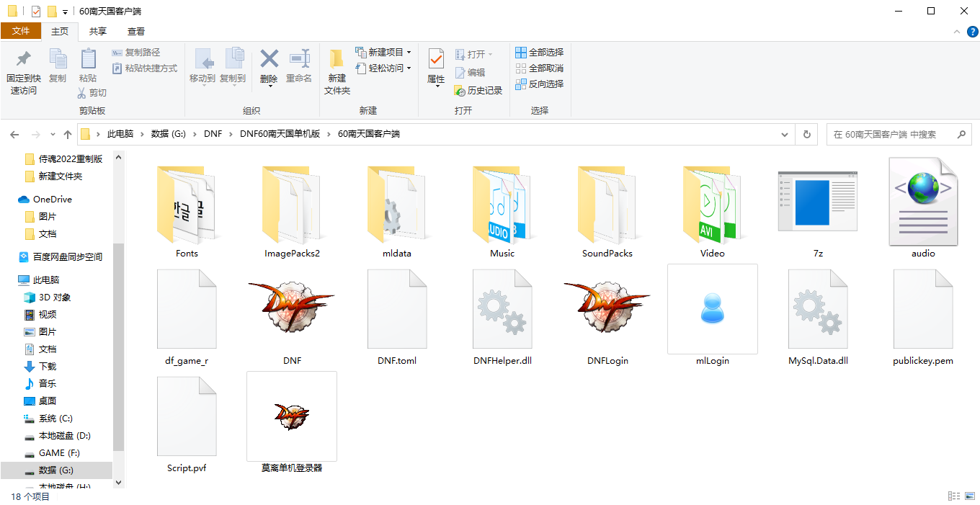Expand the New item dropdown
The image size is (980, 505).
click(383, 53)
